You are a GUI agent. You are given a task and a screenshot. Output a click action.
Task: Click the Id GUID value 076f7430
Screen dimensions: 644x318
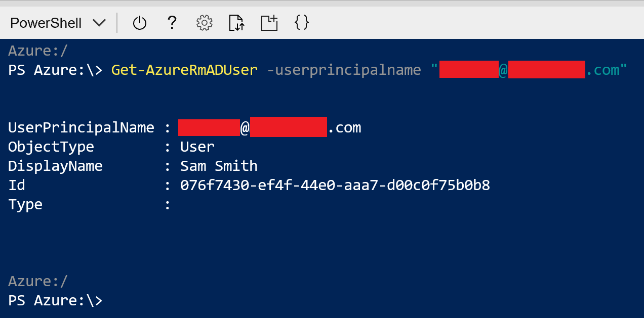(x=335, y=186)
